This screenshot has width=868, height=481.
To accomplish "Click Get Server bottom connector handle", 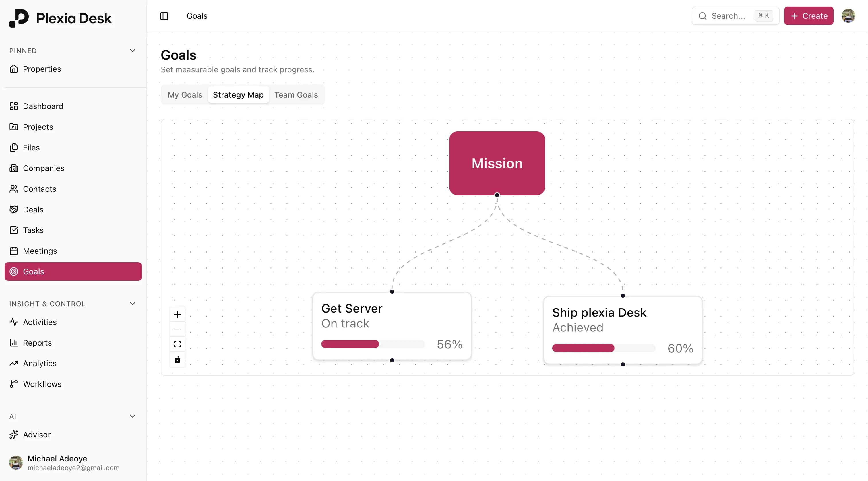I will point(392,360).
